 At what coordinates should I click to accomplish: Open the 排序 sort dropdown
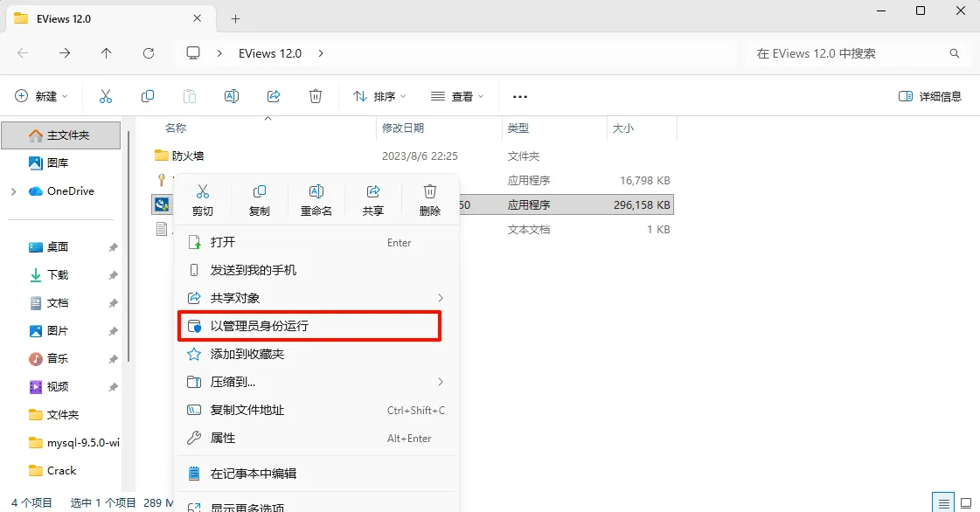tap(379, 96)
